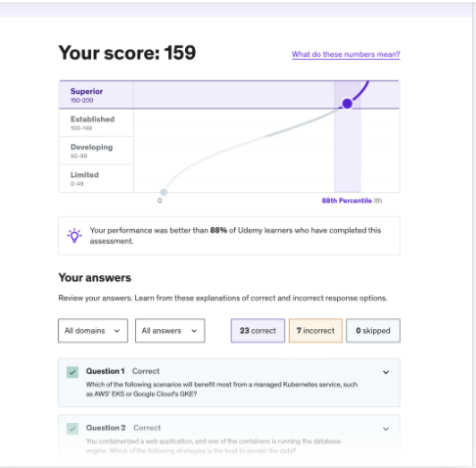Select the Developing 50-99 level row
This screenshot has height=468, width=476.
click(96, 151)
